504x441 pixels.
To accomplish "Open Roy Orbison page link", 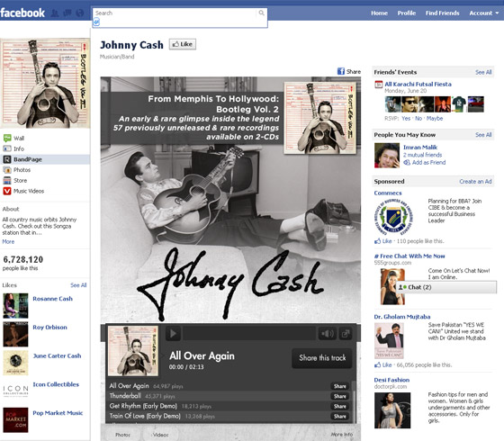I will tap(49, 328).
